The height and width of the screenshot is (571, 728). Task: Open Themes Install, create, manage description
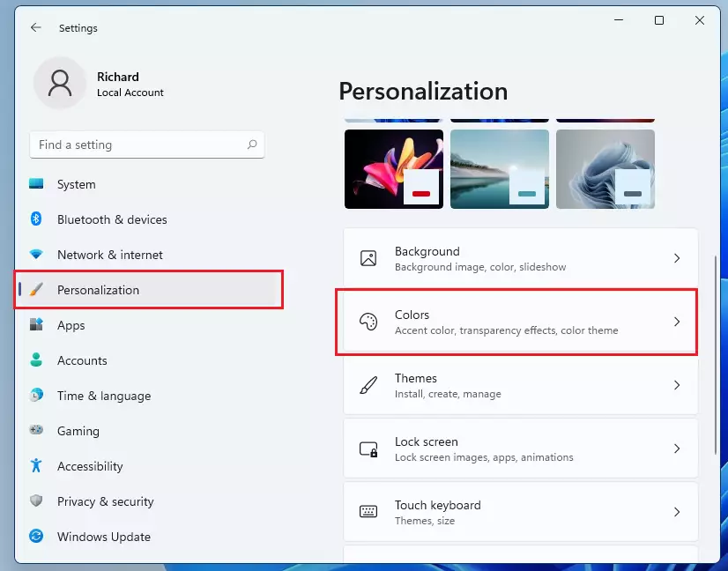coord(448,394)
